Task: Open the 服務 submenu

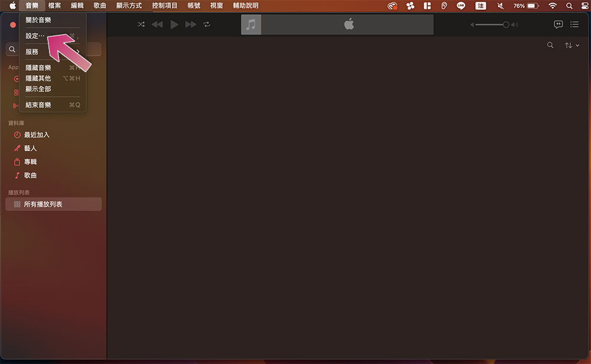Action: 53,52
